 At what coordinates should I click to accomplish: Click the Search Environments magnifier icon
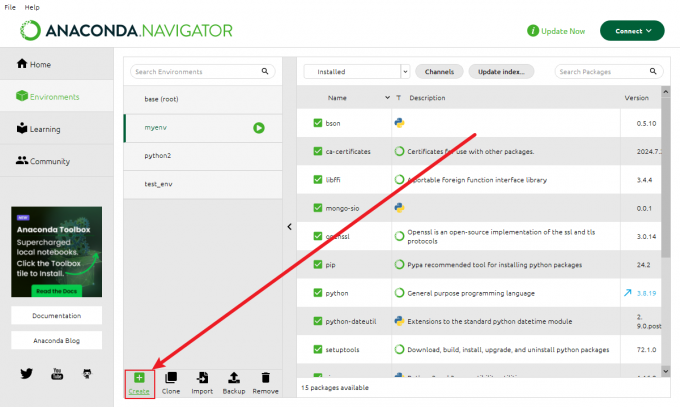tap(265, 71)
